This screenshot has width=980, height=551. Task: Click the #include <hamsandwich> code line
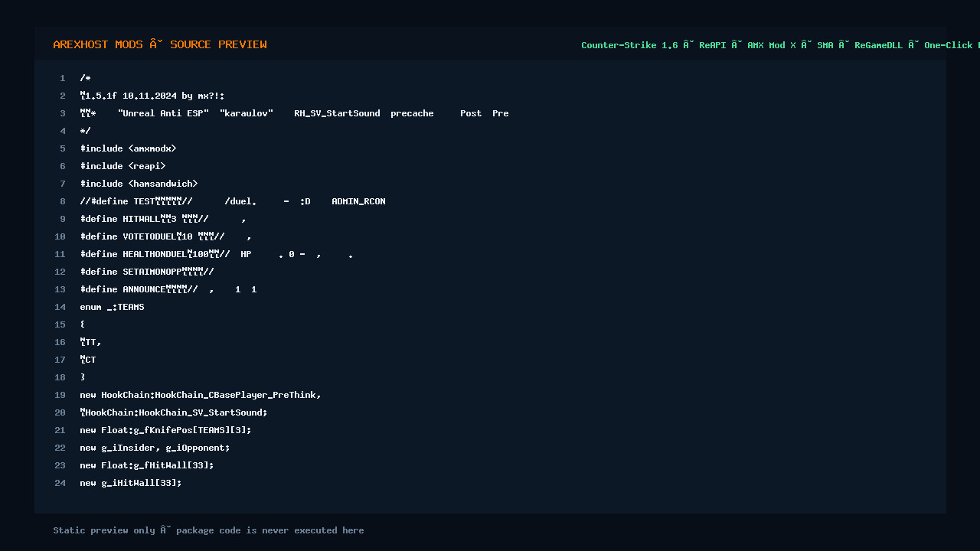coord(139,184)
